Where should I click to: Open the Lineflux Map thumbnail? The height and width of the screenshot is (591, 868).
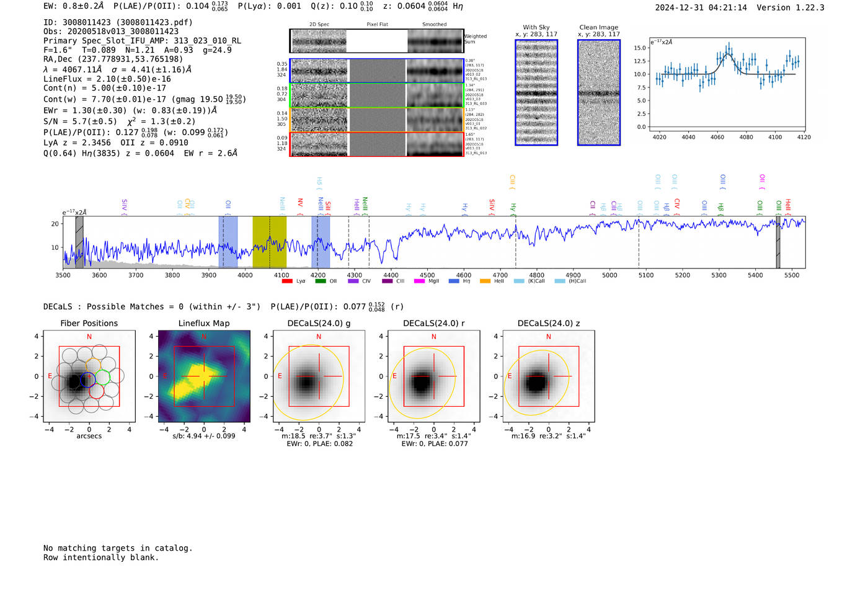pos(204,376)
